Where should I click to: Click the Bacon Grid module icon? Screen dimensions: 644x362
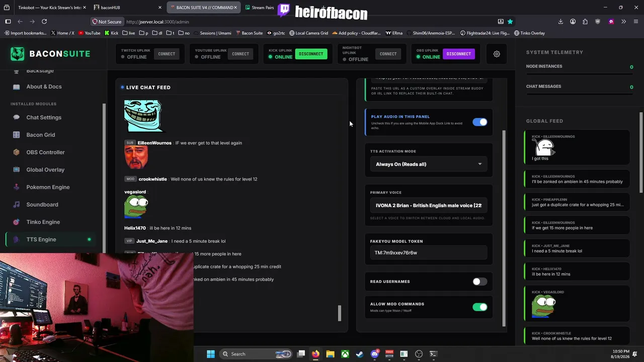coord(16,135)
